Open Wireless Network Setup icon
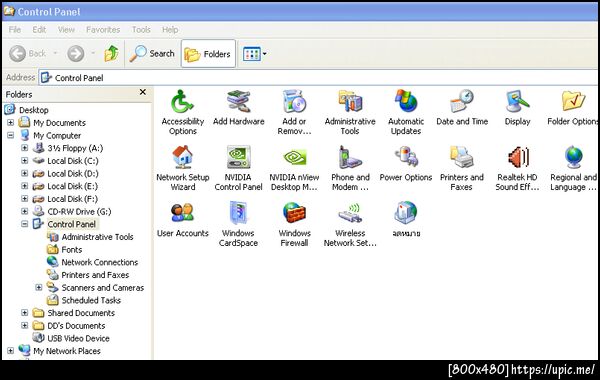 coord(350,213)
